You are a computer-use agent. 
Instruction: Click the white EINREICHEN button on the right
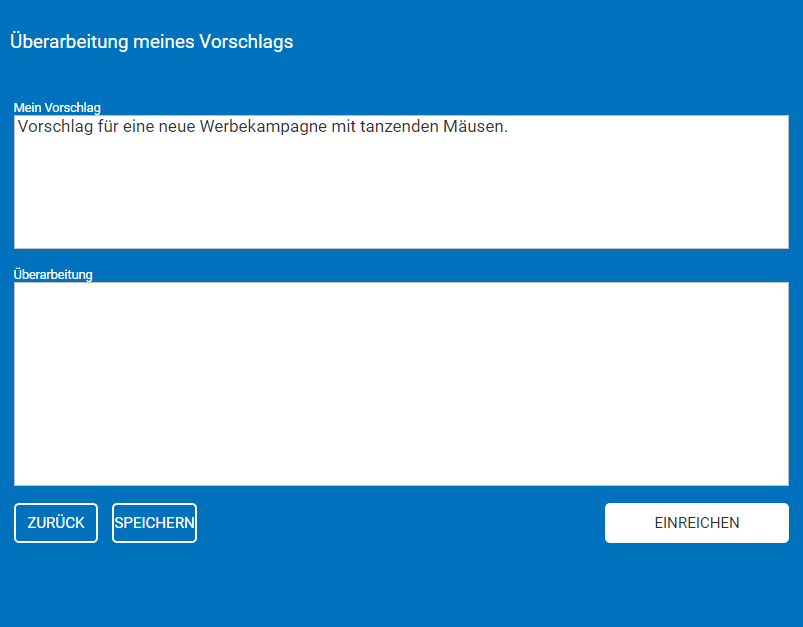[x=696, y=522]
